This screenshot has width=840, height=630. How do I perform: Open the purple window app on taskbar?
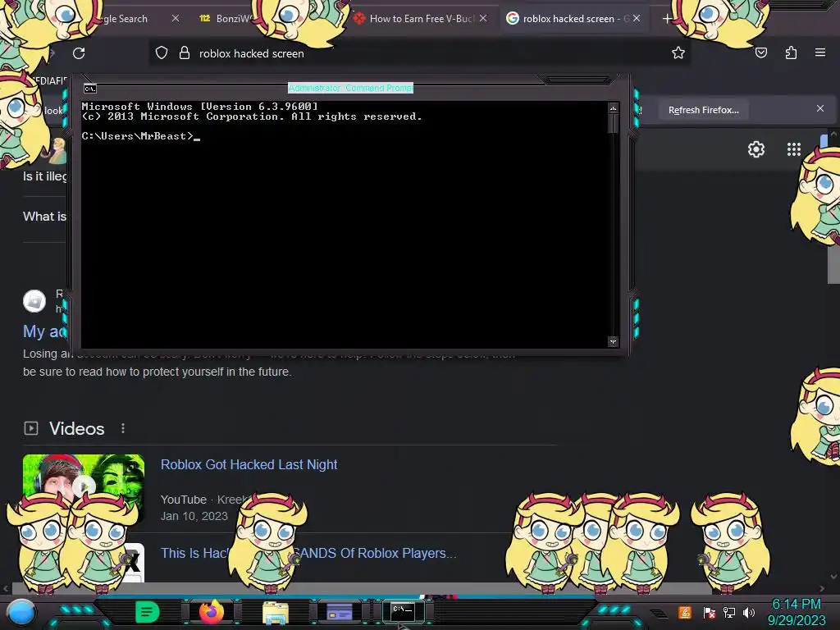point(339,612)
